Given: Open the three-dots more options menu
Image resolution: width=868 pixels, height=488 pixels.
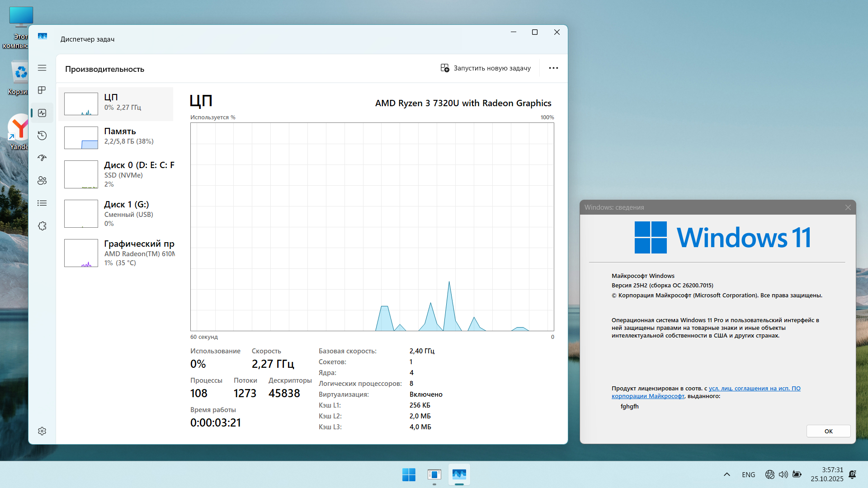Looking at the screenshot, I should point(553,68).
